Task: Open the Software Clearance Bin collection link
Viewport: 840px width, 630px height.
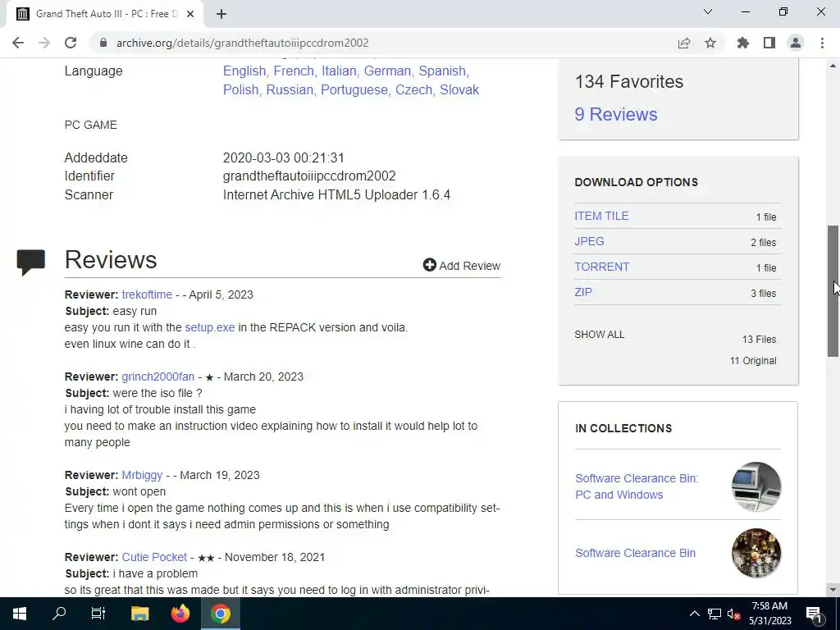Action: 636,553
